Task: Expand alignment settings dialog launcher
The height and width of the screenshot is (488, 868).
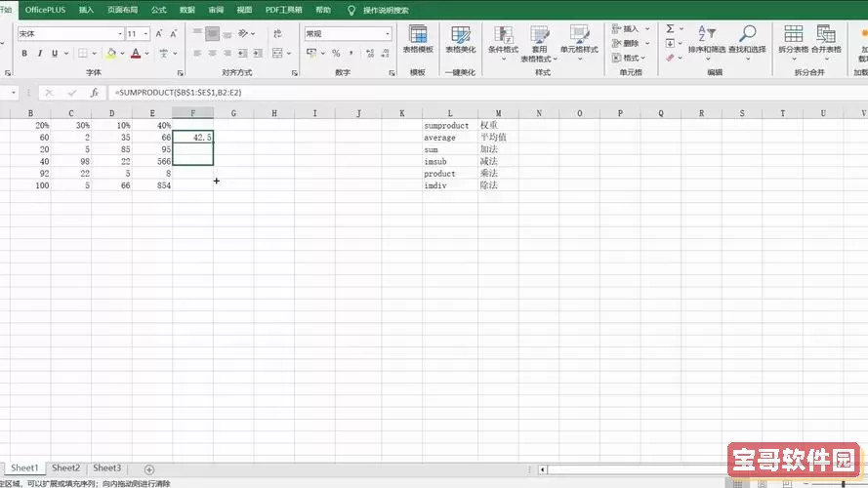Action: (x=295, y=73)
